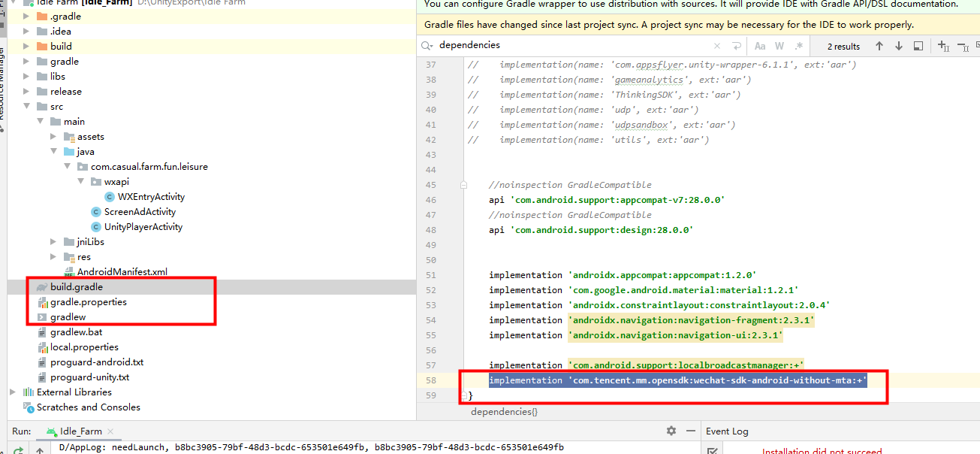
Task: Open UnityPlayerActivity class
Action: click(143, 227)
